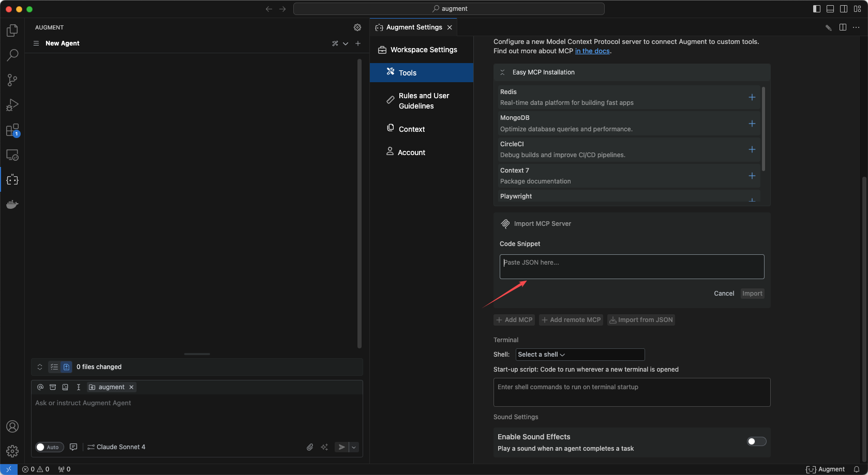This screenshot has width=868, height=475.
Task: Click the Cancel button for import
Action: [724, 294]
